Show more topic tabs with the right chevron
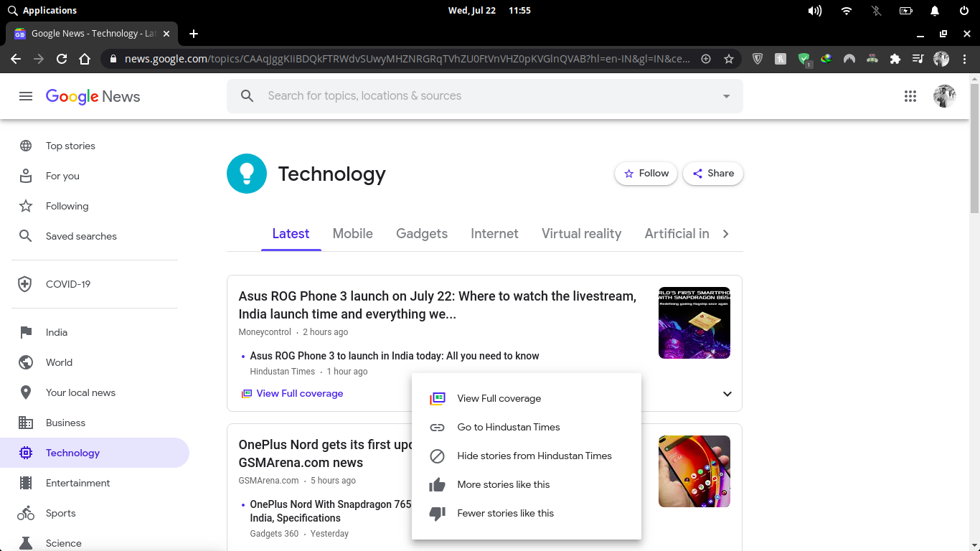 [x=725, y=234]
